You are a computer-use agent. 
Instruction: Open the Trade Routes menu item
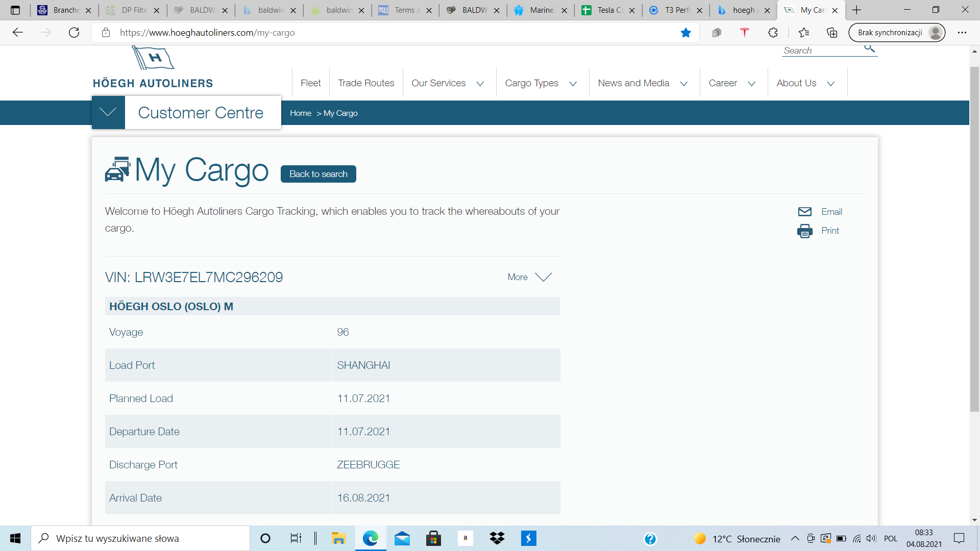point(366,83)
